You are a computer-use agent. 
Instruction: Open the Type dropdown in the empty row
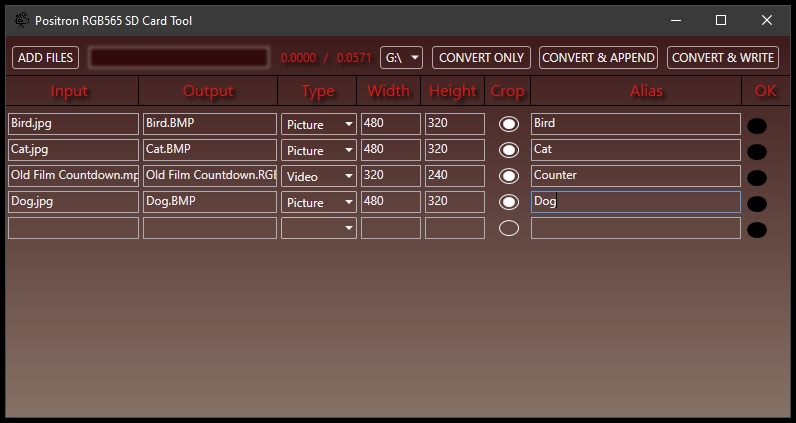coord(318,228)
